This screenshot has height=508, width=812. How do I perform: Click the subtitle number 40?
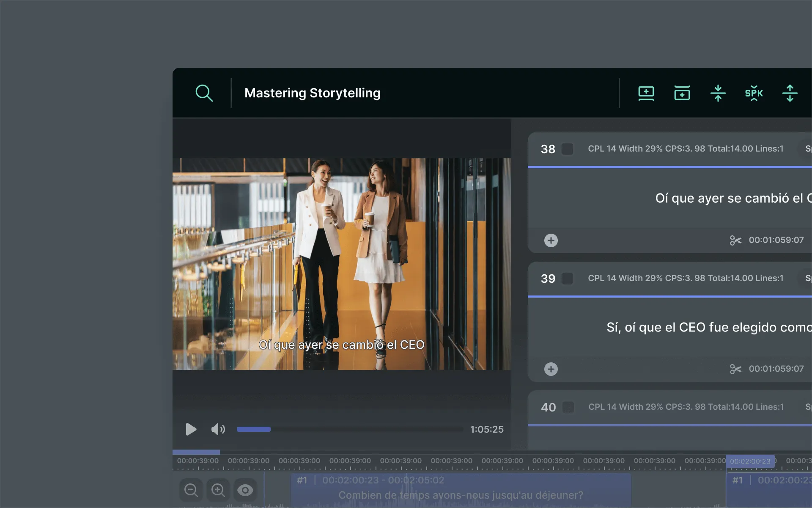(x=549, y=407)
